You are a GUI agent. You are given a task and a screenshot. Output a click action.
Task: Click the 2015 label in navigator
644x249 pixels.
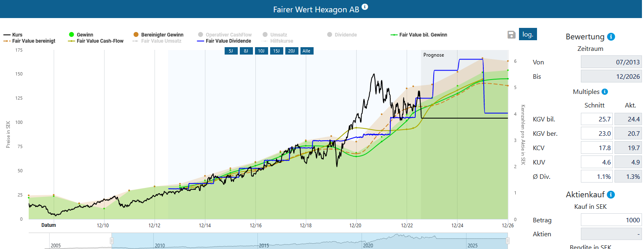click(264, 245)
